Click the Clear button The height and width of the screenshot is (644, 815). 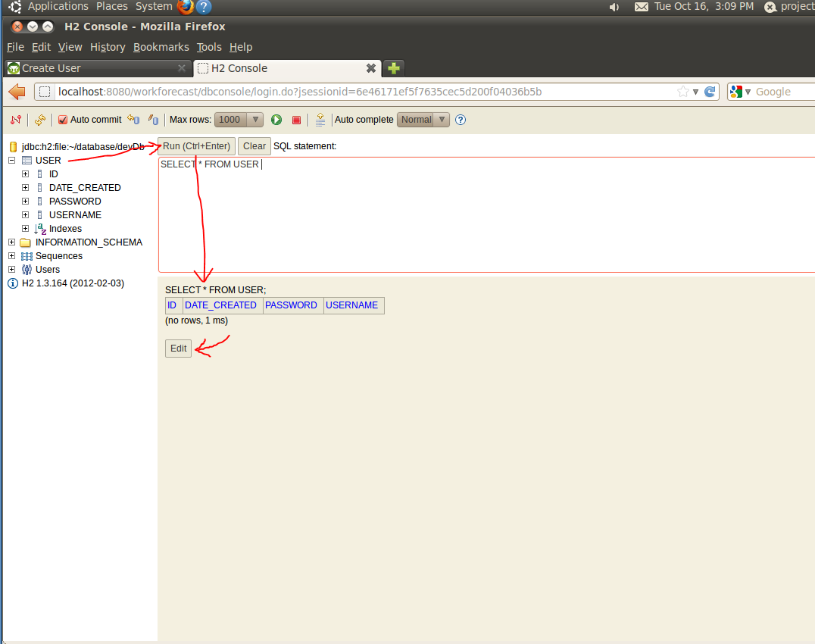pyautogui.click(x=254, y=146)
